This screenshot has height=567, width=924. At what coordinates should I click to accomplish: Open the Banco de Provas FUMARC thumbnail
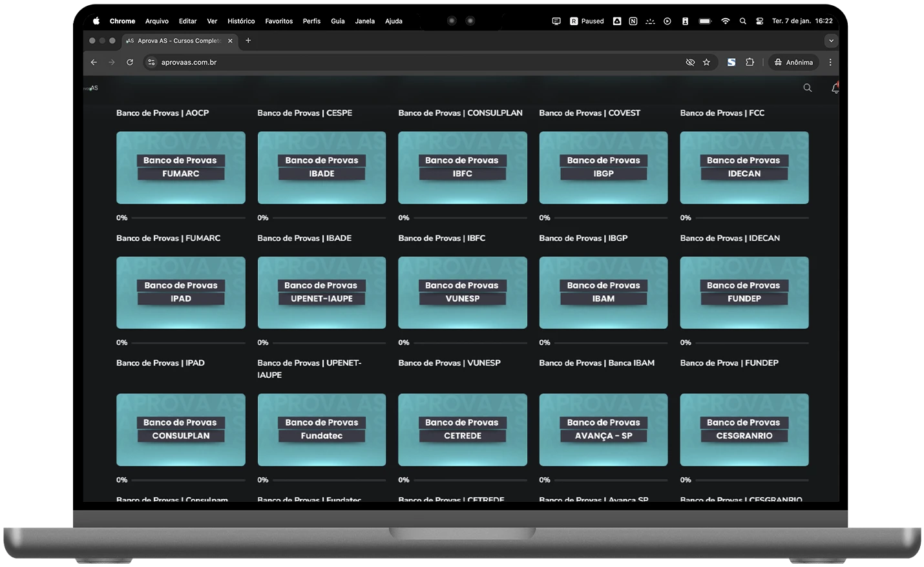click(181, 168)
